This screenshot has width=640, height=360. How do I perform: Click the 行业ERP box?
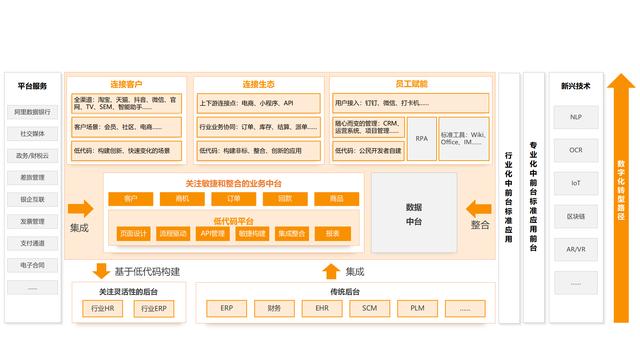tap(154, 309)
